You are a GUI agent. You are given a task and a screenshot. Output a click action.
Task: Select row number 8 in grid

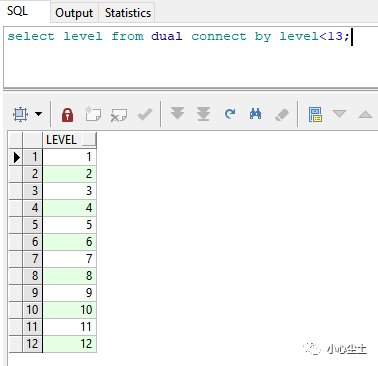tap(33, 276)
